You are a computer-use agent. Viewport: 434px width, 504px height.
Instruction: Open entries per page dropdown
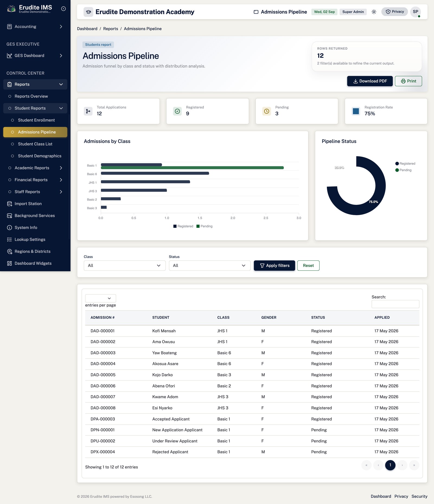(x=101, y=298)
